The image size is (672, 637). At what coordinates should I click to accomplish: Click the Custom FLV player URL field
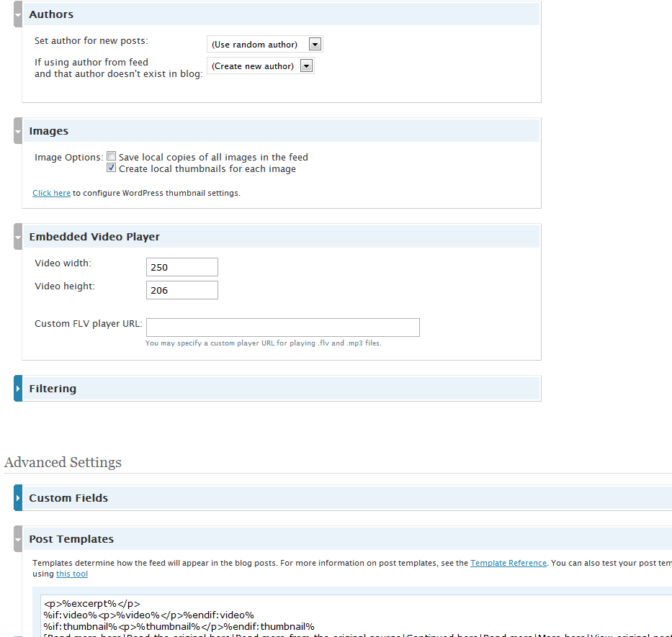283,327
